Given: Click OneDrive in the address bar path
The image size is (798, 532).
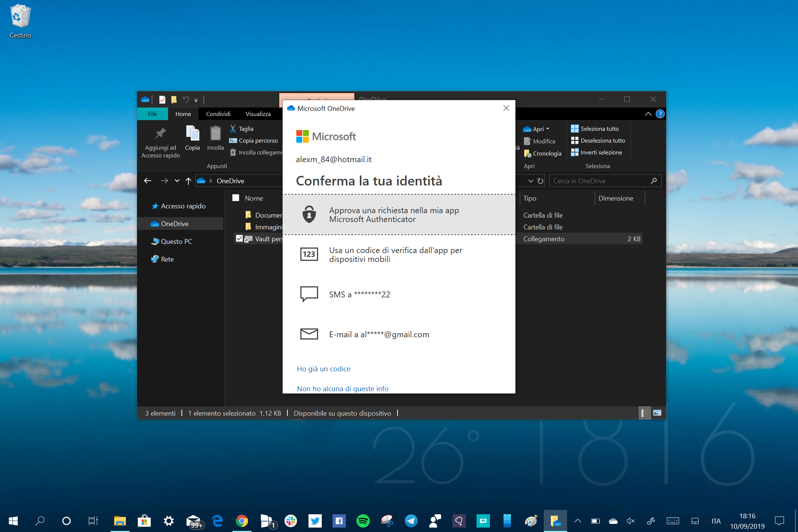Looking at the screenshot, I should [x=231, y=181].
